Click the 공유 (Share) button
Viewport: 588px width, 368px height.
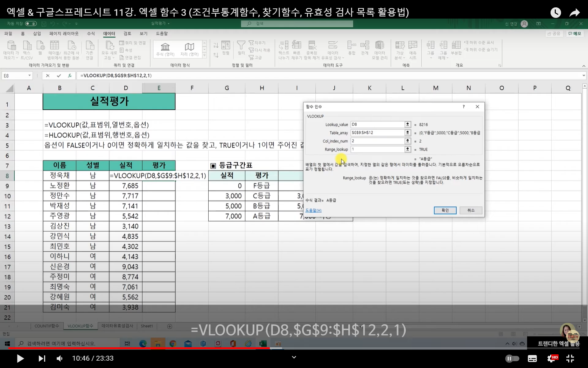tap(554, 34)
